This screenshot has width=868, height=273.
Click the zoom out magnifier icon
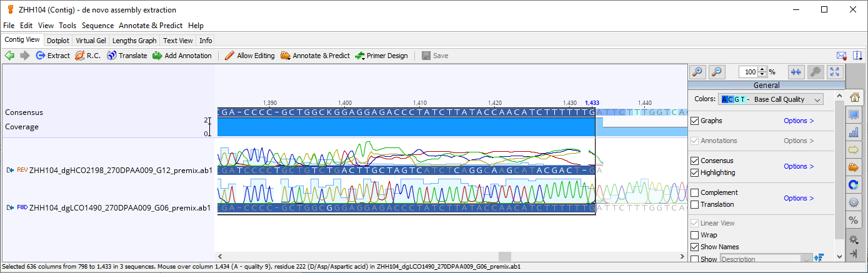tap(717, 72)
